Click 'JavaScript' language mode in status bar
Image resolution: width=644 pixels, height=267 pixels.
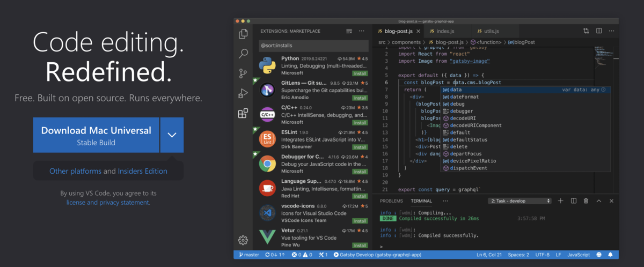579,255
